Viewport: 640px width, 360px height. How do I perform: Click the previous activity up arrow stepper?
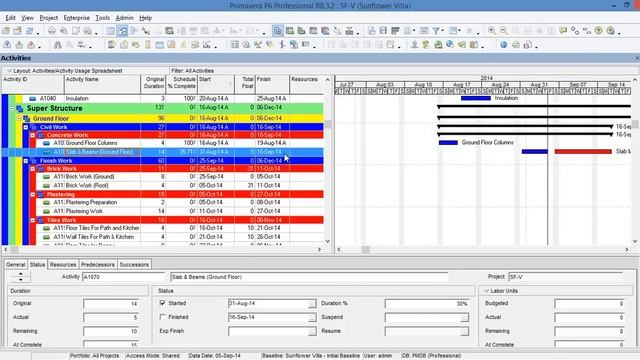pos(20,274)
